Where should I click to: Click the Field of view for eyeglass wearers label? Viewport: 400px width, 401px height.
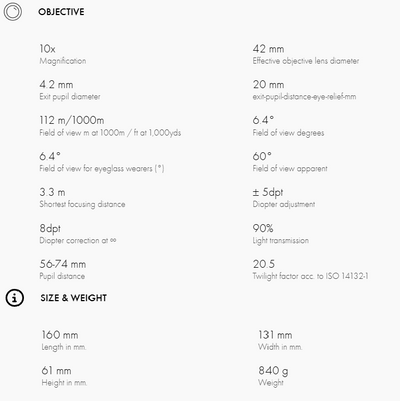[102, 168]
